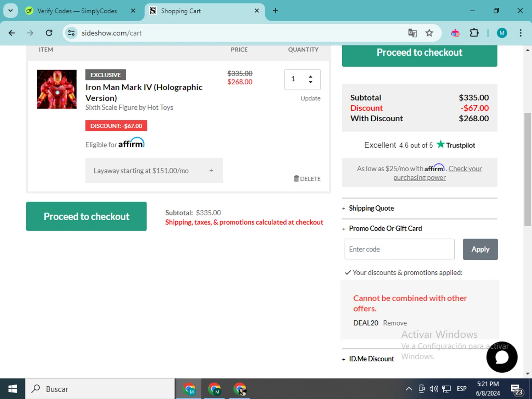Click Update under quantity
Image resolution: width=532 pixels, height=399 pixels.
point(310,98)
